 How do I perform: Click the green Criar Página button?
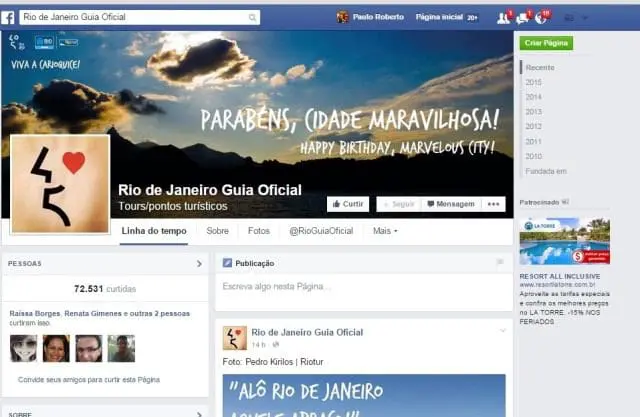546,43
